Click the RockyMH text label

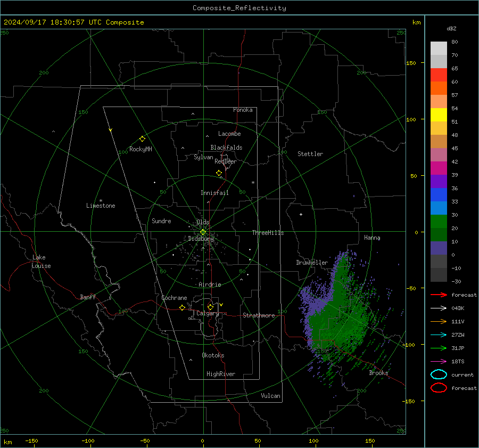[x=141, y=149]
